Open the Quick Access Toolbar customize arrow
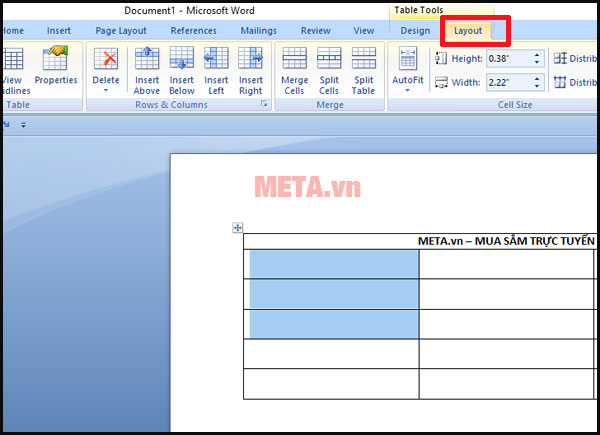This screenshot has width=600, height=435. [x=23, y=125]
